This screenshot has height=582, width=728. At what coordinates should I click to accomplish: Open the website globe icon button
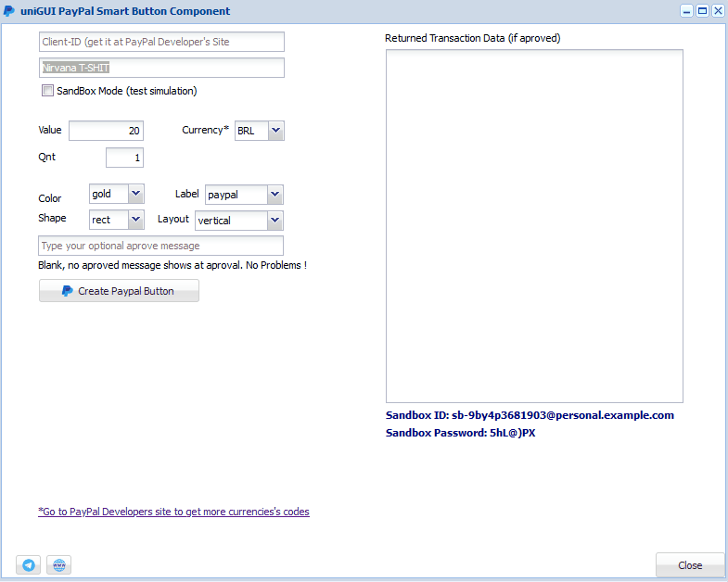point(59,564)
